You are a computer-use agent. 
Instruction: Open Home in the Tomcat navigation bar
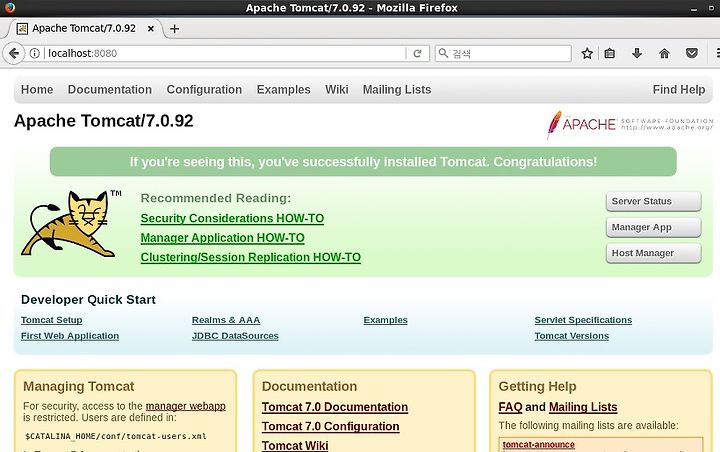[x=37, y=90]
